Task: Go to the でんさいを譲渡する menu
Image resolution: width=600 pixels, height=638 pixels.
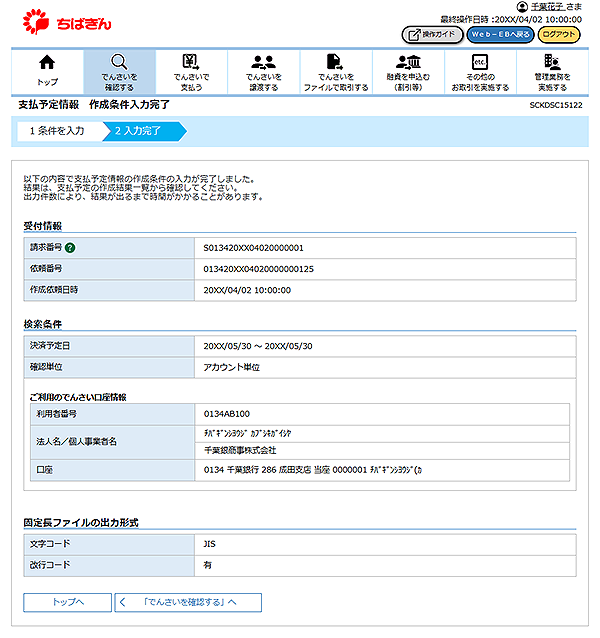Action: (264, 72)
